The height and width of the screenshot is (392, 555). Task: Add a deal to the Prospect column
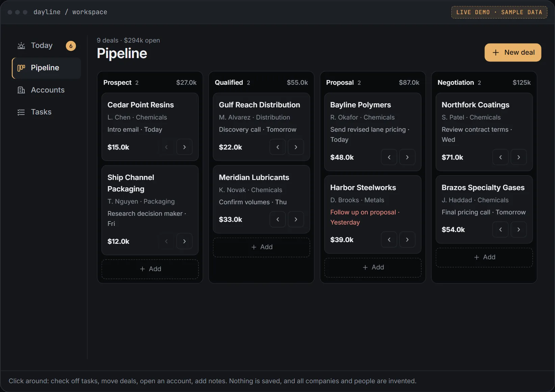click(150, 269)
